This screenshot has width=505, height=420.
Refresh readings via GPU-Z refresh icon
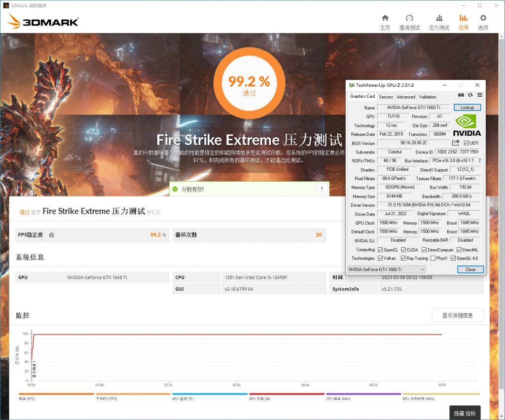[x=470, y=95]
